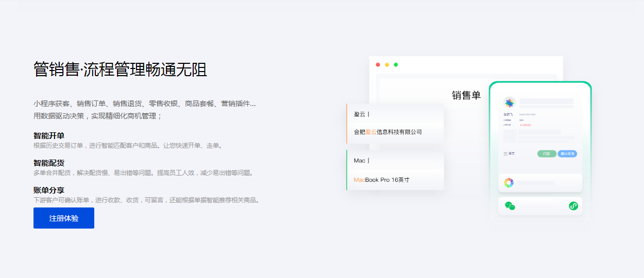This screenshot has width=644, height=278.
Task: Click the colorful aperture logo icon
Action: [509, 183]
